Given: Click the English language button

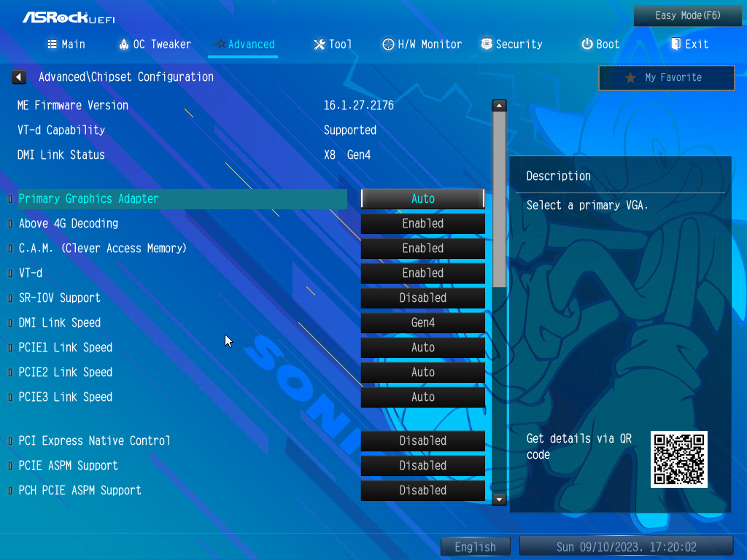Looking at the screenshot, I should coord(476,547).
